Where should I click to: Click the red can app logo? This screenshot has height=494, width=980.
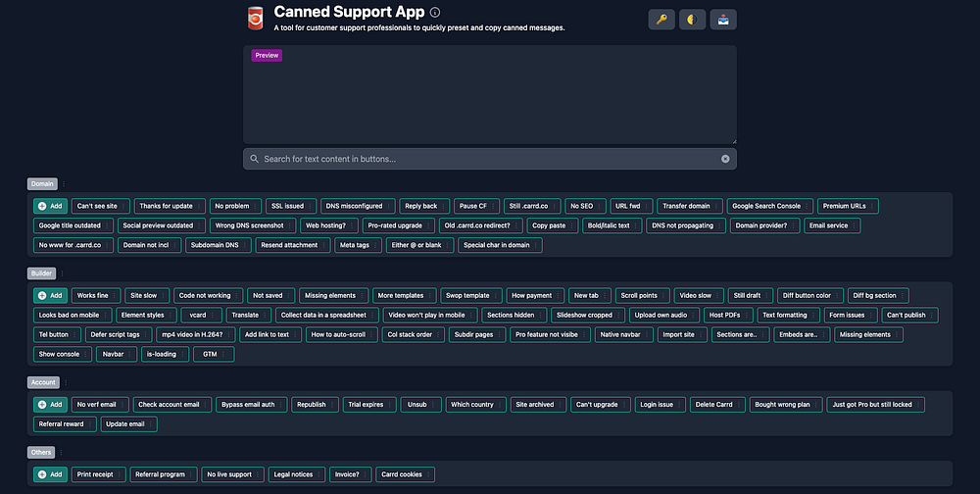pyautogui.click(x=255, y=19)
